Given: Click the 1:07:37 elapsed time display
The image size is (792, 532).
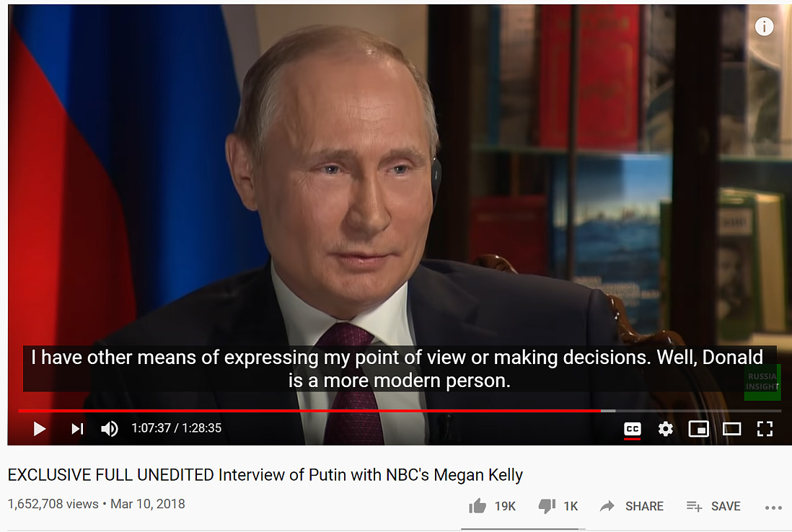Looking at the screenshot, I should pyautogui.click(x=151, y=428).
